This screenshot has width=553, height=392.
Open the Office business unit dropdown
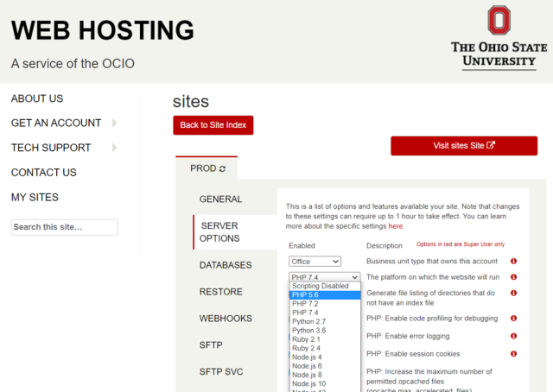click(x=315, y=262)
